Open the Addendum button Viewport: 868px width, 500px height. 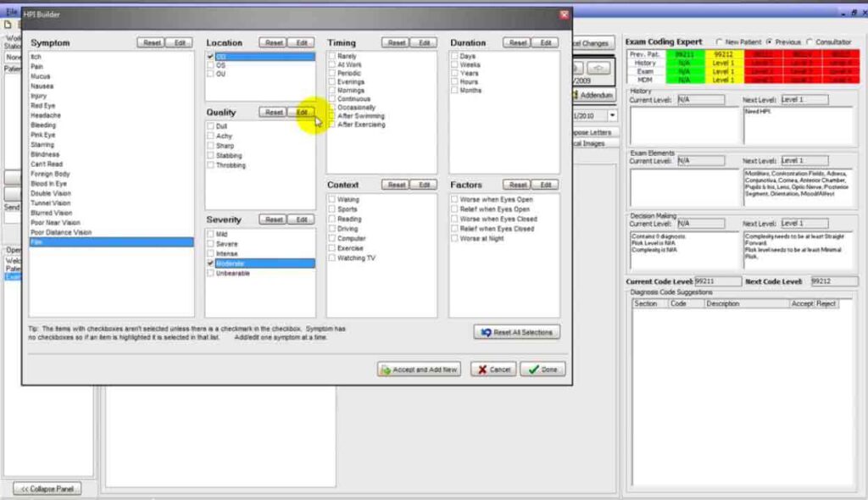[x=593, y=95]
